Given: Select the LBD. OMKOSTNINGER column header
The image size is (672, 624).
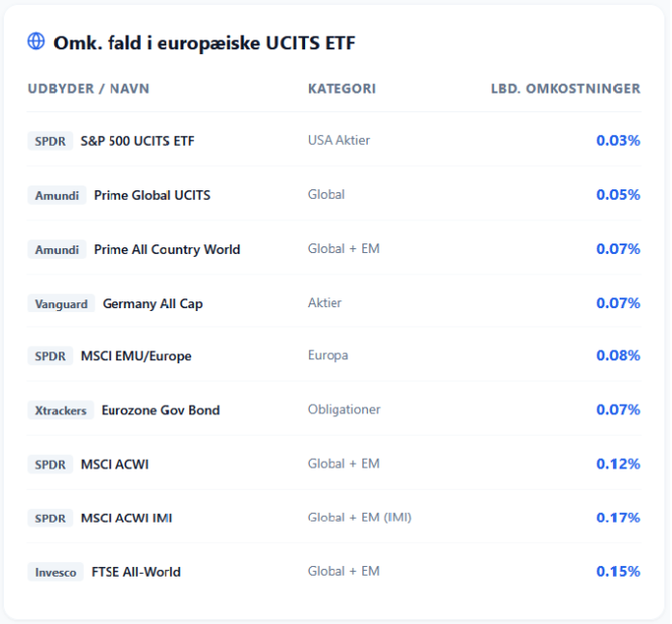Looking at the screenshot, I should (566, 89).
